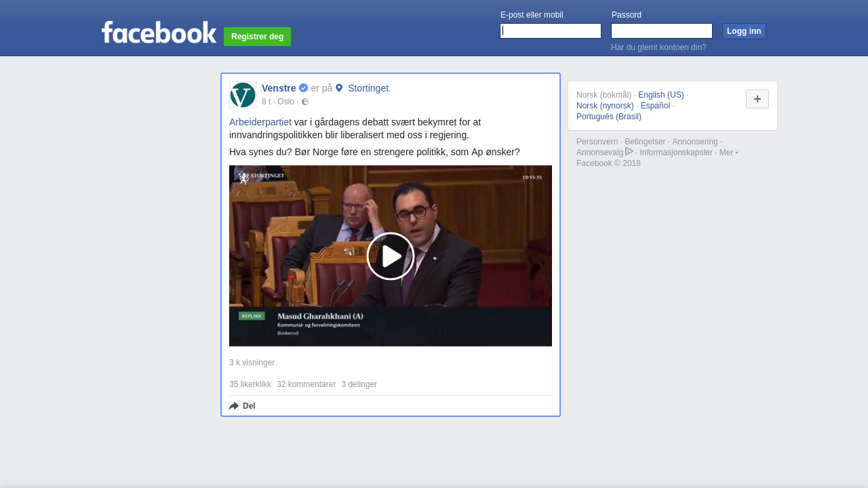The image size is (868, 488).
Task: Click 3 delinger count
Action: tap(359, 384)
